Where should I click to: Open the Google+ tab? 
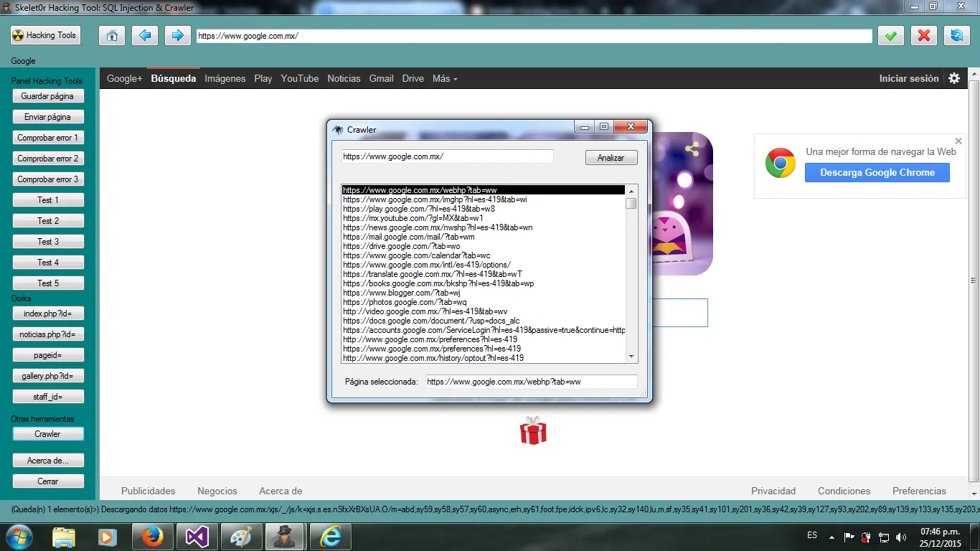(125, 78)
